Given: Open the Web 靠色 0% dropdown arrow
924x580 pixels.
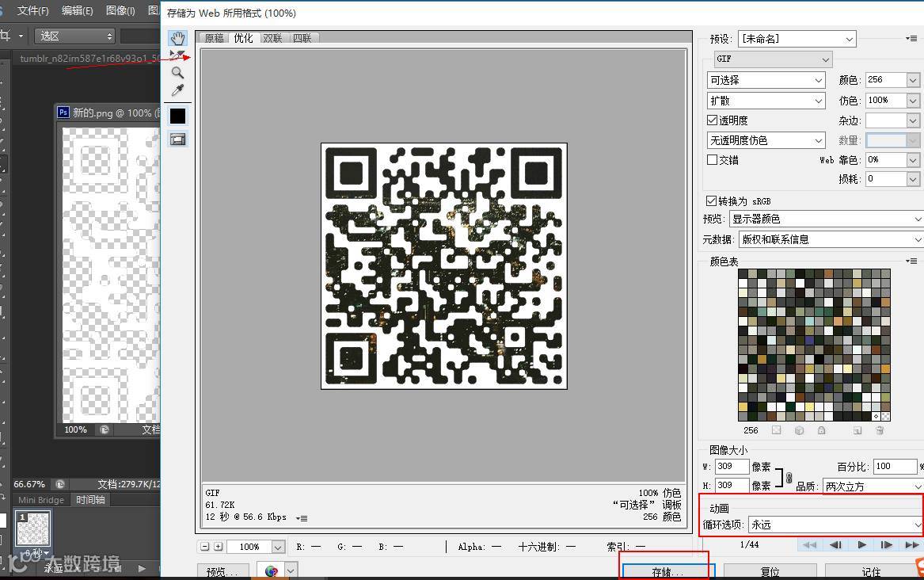Looking at the screenshot, I should (913, 160).
